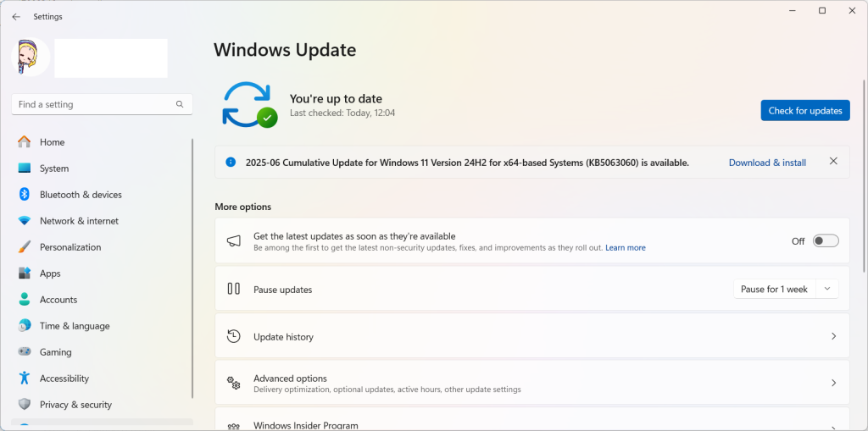Click the More options heading

(243, 207)
